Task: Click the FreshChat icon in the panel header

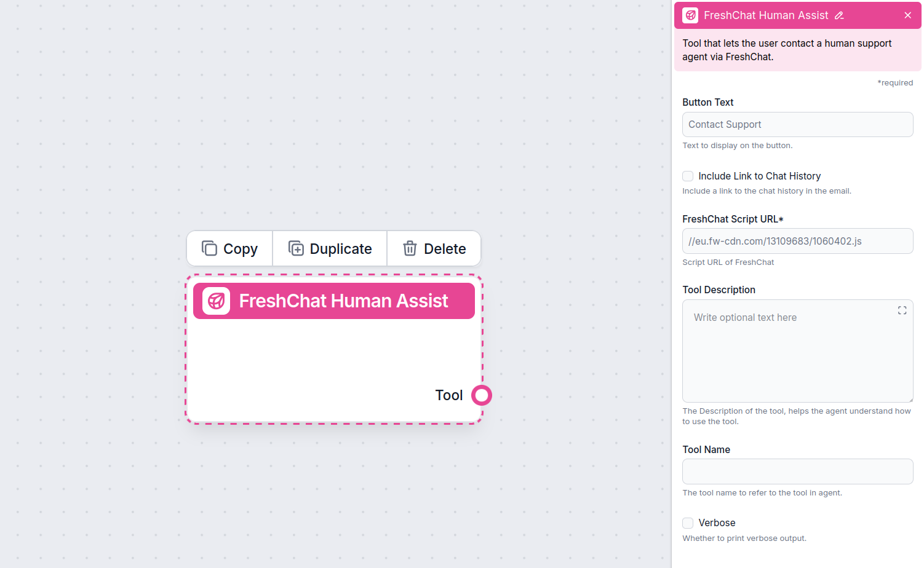Action: coord(690,15)
